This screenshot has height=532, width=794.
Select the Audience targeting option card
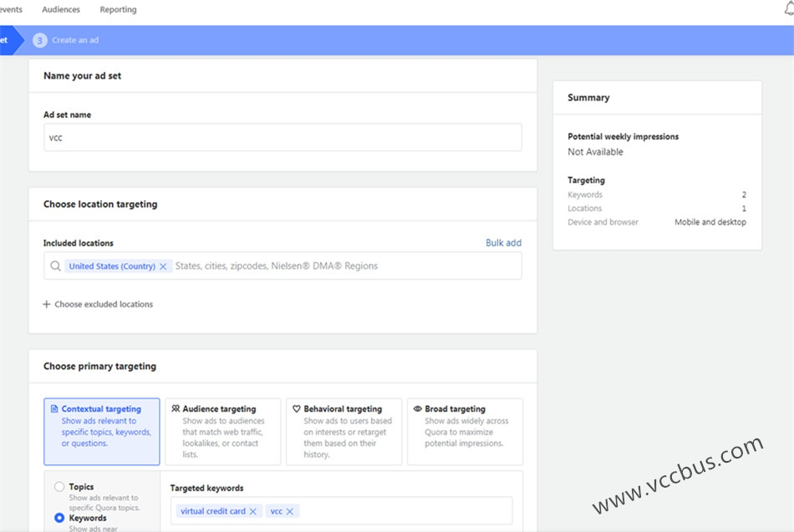pyautogui.click(x=222, y=431)
